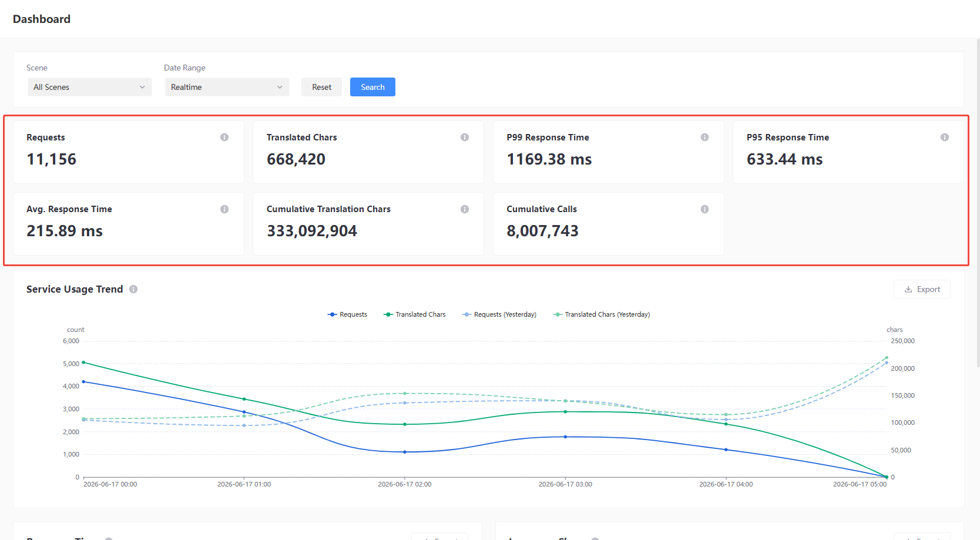The image size is (980, 540).
Task: Show the P99 Response Time info tooltip
Action: 704,137
